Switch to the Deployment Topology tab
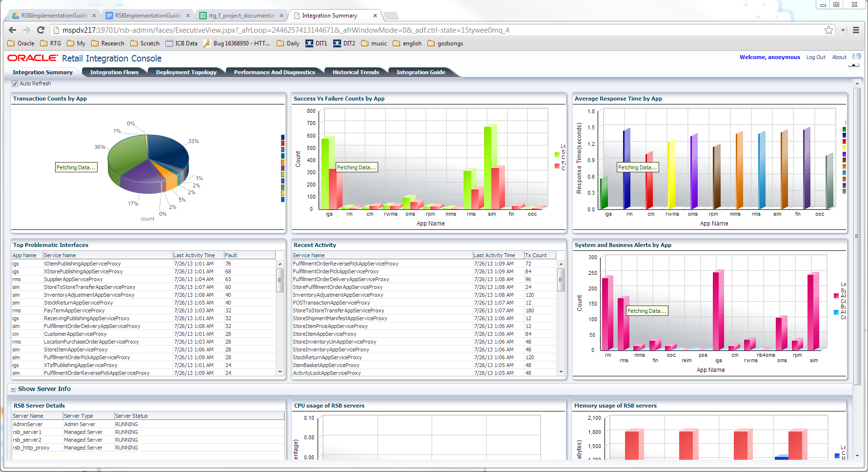 (186, 72)
